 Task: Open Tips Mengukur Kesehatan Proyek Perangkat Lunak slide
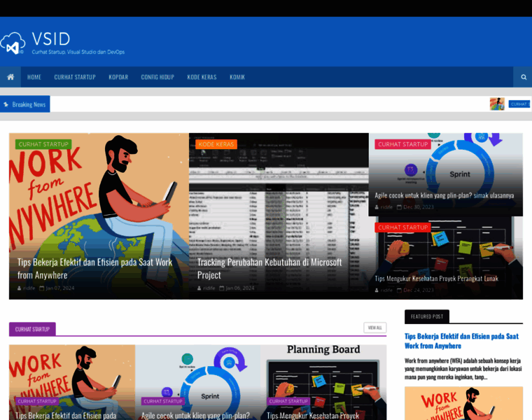pos(436,279)
